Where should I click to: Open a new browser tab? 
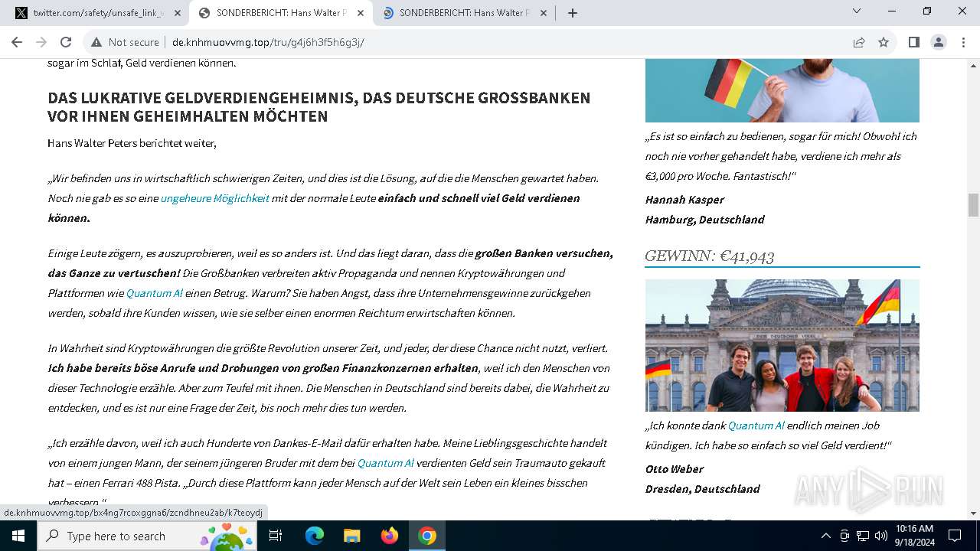pyautogui.click(x=572, y=13)
